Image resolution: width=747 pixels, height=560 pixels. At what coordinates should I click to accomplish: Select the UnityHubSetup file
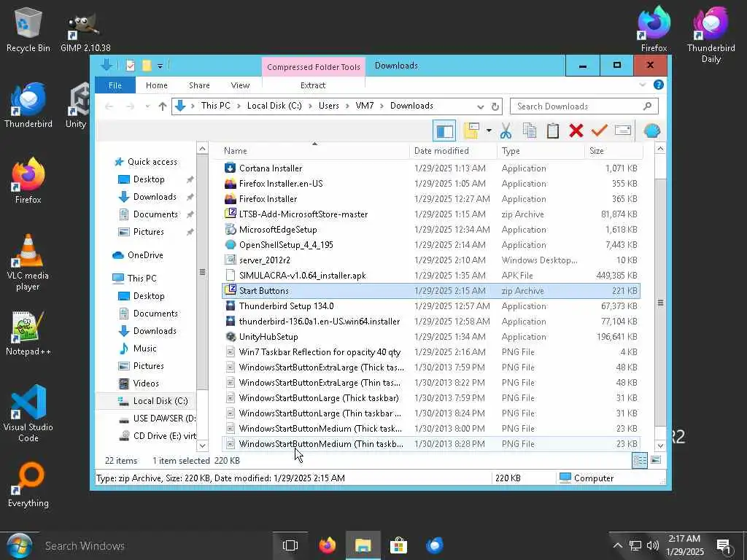430,337
